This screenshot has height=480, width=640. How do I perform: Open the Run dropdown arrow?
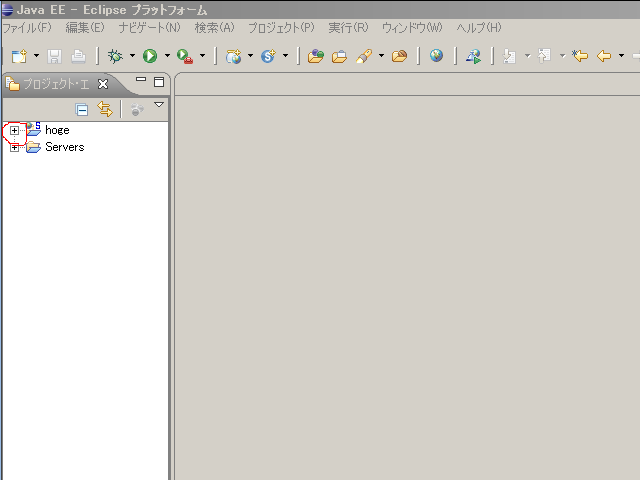(167, 56)
